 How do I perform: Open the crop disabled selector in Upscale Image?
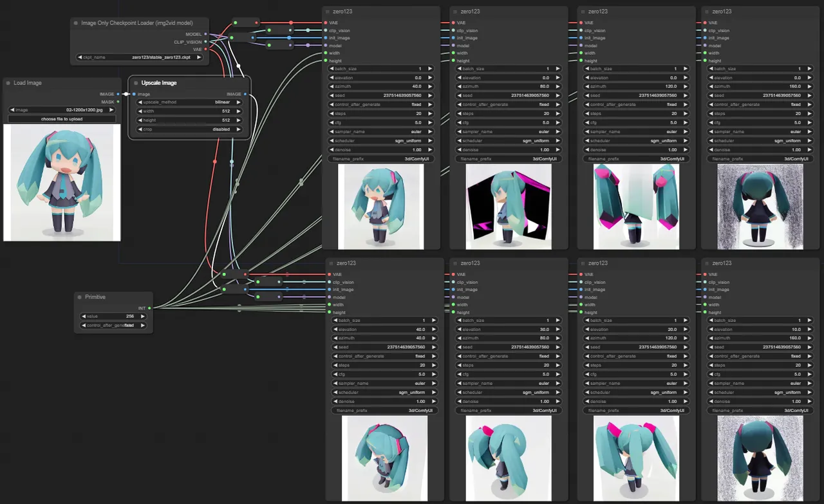pyautogui.click(x=189, y=129)
